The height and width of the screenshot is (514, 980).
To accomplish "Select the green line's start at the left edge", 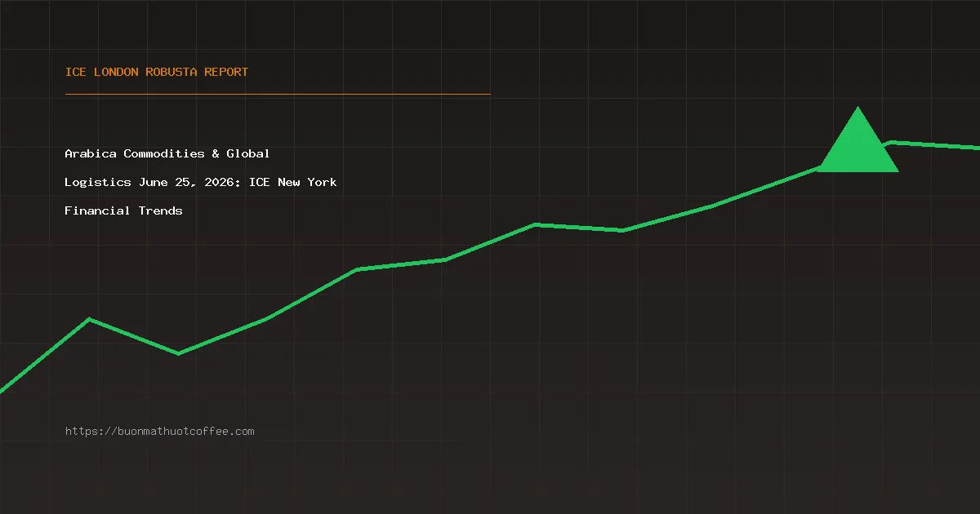I will (2, 390).
